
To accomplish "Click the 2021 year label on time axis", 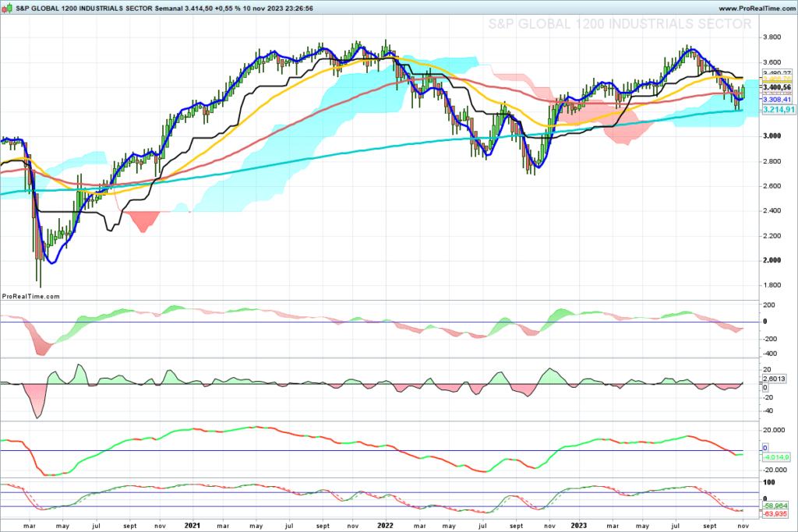I will point(192,526).
